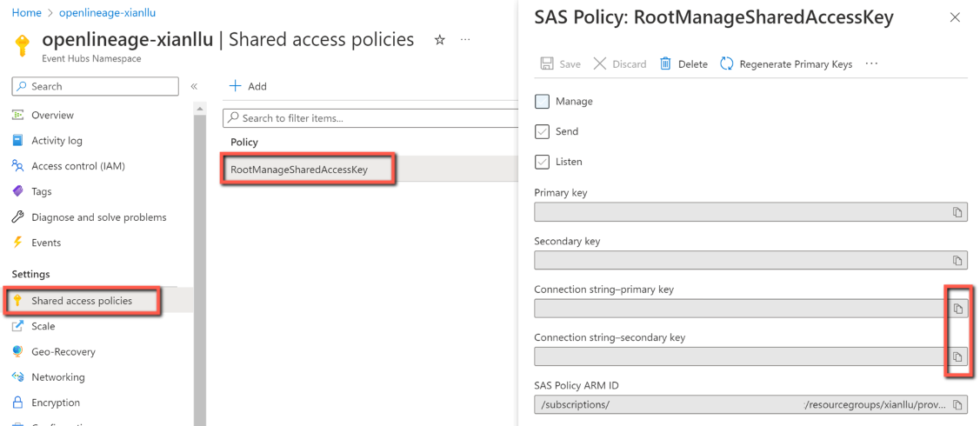The width and height of the screenshot is (980, 426).
Task: Enable the Manage checkbox
Action: click(x=543, y=102)
